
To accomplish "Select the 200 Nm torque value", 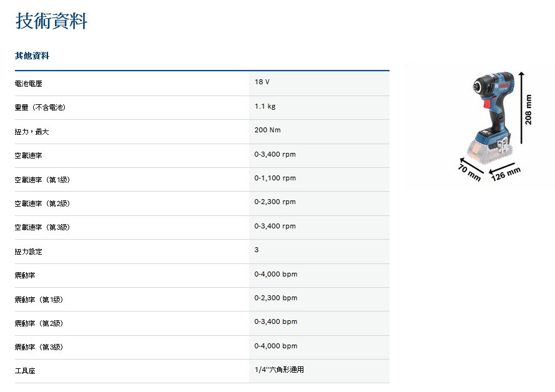I will tap(268, 130).
